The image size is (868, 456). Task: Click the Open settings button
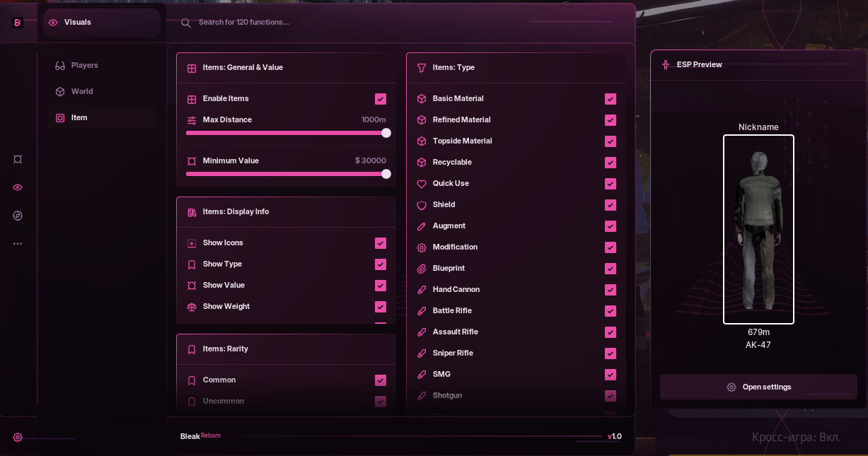pyautogui.click(x=758, y=387)
